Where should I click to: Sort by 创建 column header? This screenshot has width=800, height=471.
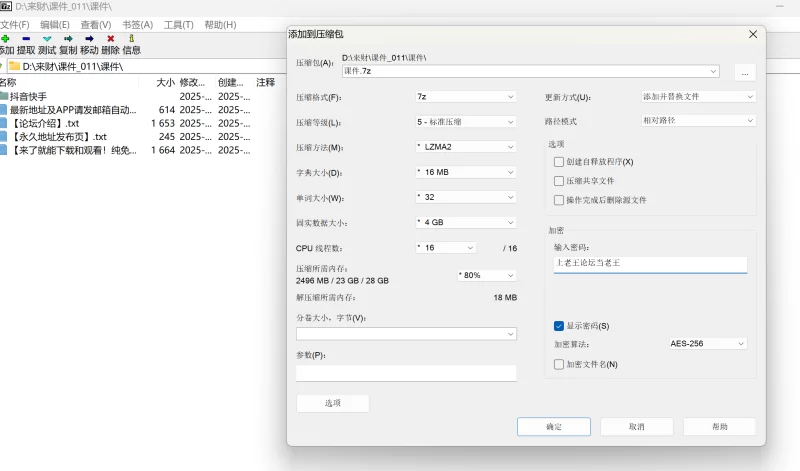tap(231, 82)
